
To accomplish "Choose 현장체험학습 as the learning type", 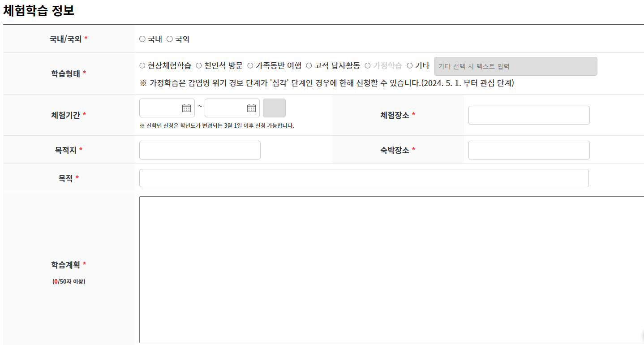I will [142, 65].
